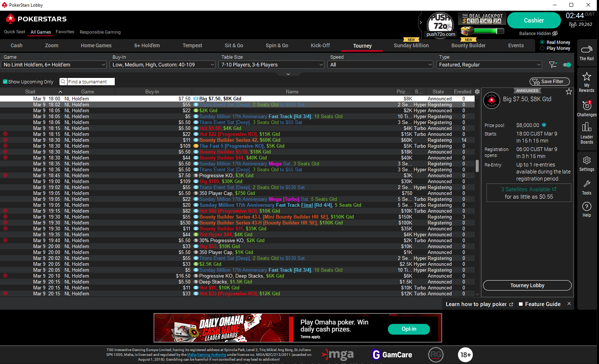Open Responsible Gaming menu item
599x364 pixels.
pyautogui.click(x=100, y=32)
